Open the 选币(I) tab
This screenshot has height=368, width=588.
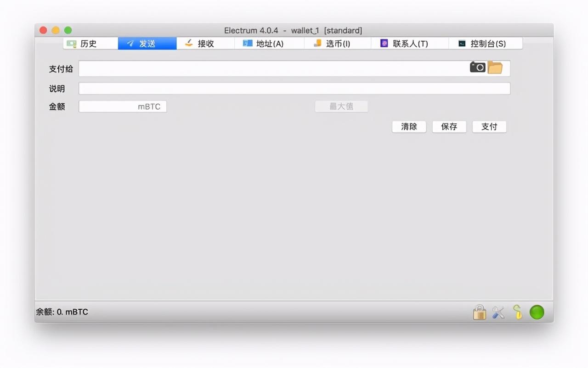(x=338, y=44)
